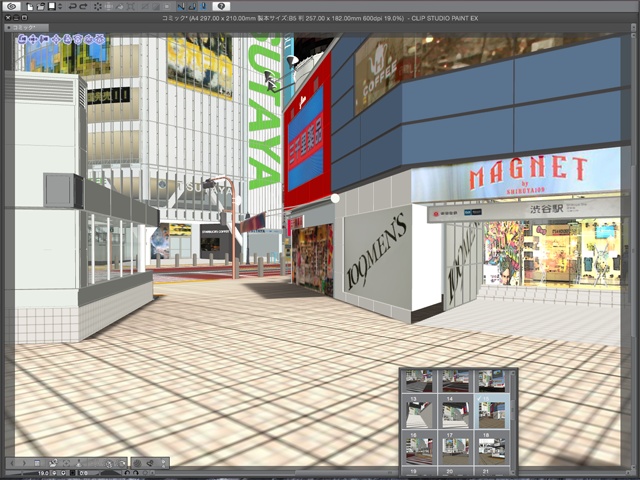Click the Clear (dotted circle) command icon
The height and width of the screenshot is (480, 640).
point(98,7)
